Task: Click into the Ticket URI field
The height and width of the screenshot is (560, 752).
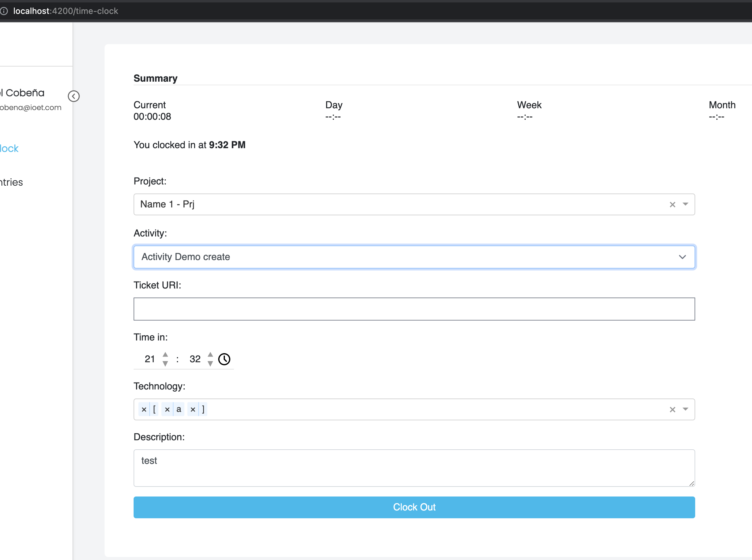Action: click(414, 309)
